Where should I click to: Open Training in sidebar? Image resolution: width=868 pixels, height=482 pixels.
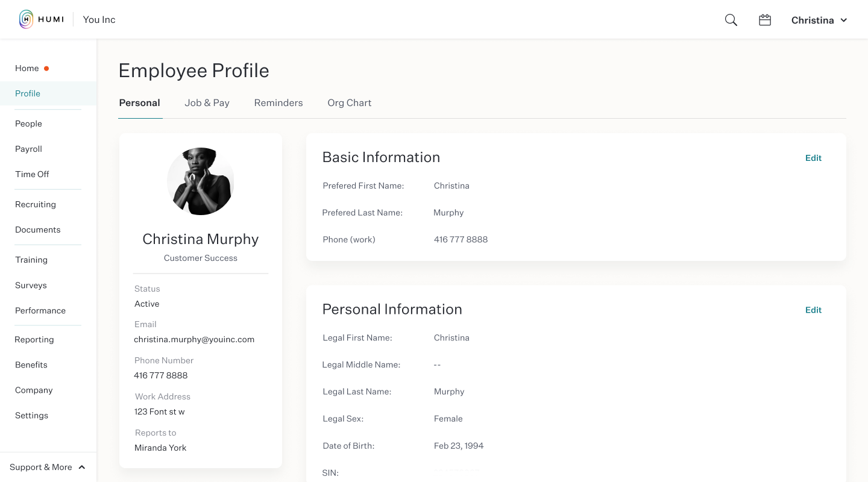coord(31,260)
